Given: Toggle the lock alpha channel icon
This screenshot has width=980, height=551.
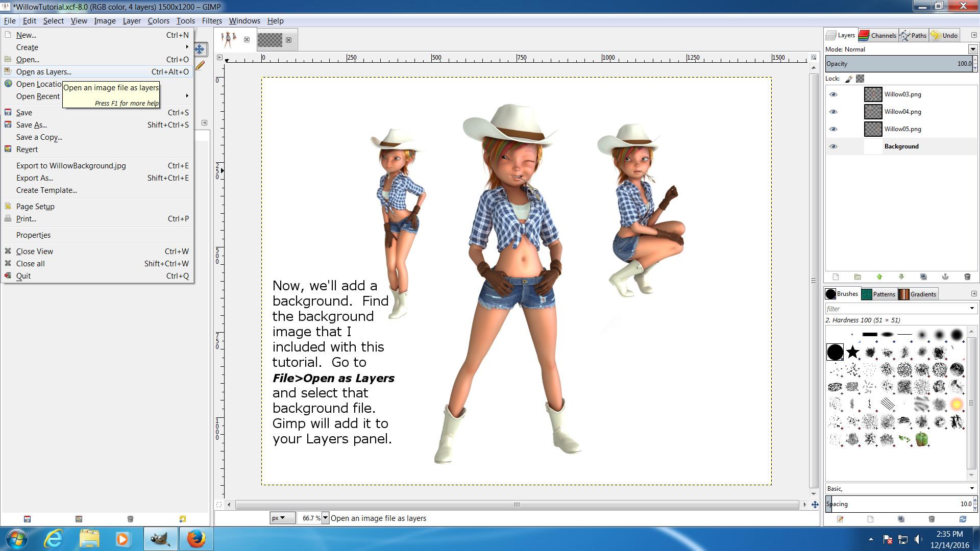Looking at the screenshot, I should click(861, 79).
